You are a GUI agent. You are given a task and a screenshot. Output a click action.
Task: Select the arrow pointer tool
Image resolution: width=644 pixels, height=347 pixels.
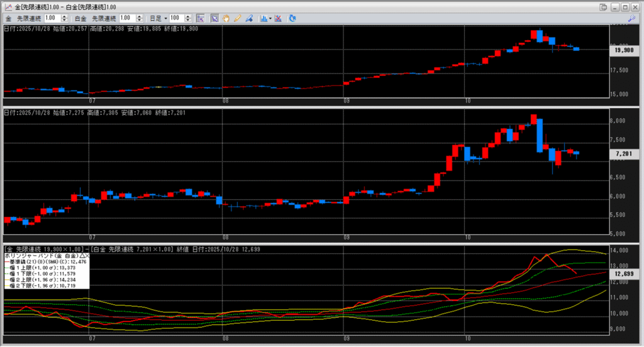click(x=214, y=18)
